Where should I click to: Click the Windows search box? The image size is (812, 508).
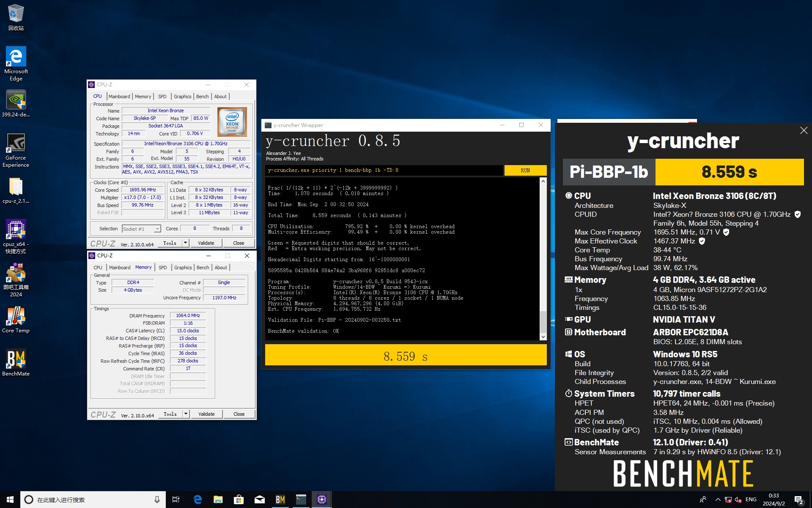93,500
